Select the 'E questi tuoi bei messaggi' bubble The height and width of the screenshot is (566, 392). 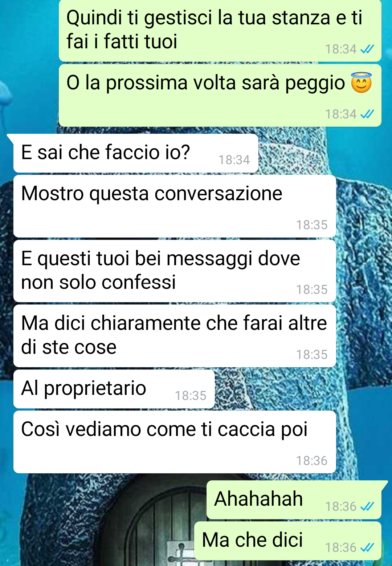coord(175,271)
